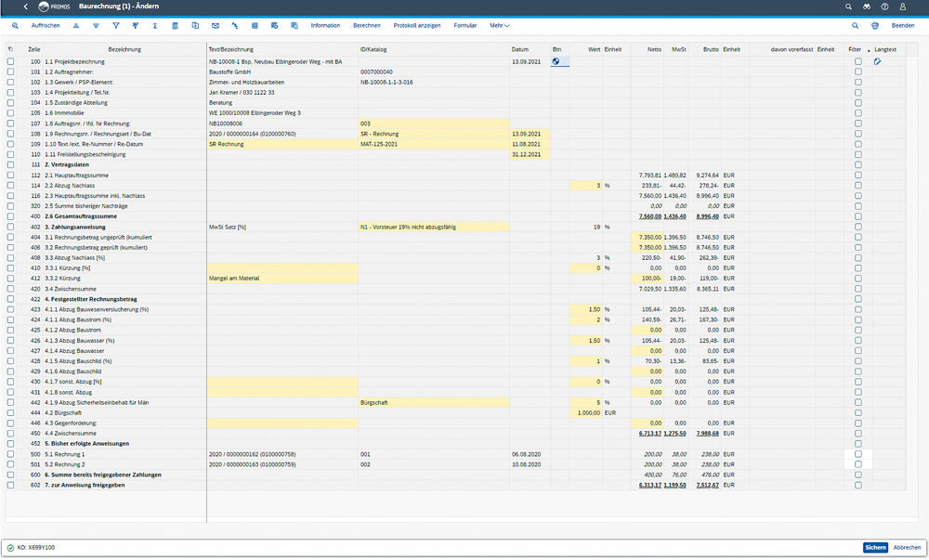The width and height of the screenshot is (929, 560).
Task: Tick the Filter checkbox for Zeile 402
Action: coord(857,227)
